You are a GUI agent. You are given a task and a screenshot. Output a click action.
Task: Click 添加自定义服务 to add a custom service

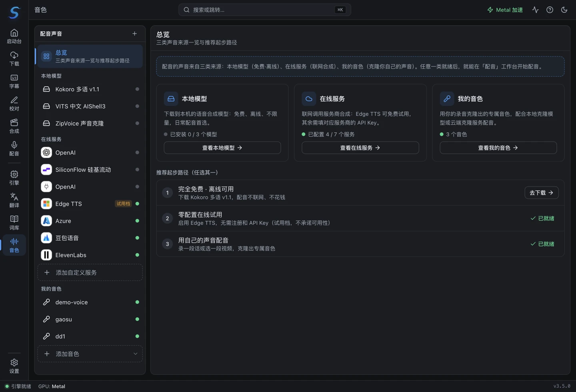[90, 273]
